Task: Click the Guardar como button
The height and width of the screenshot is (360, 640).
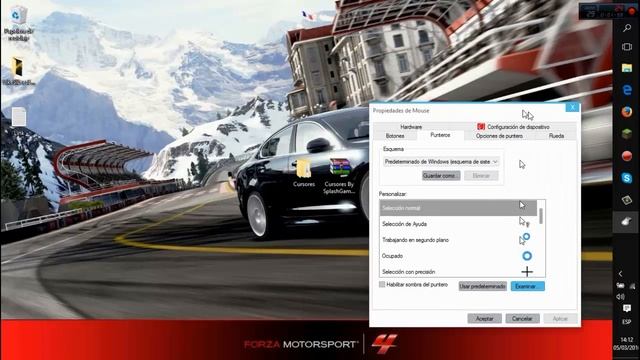Action: tap(441, 176)
